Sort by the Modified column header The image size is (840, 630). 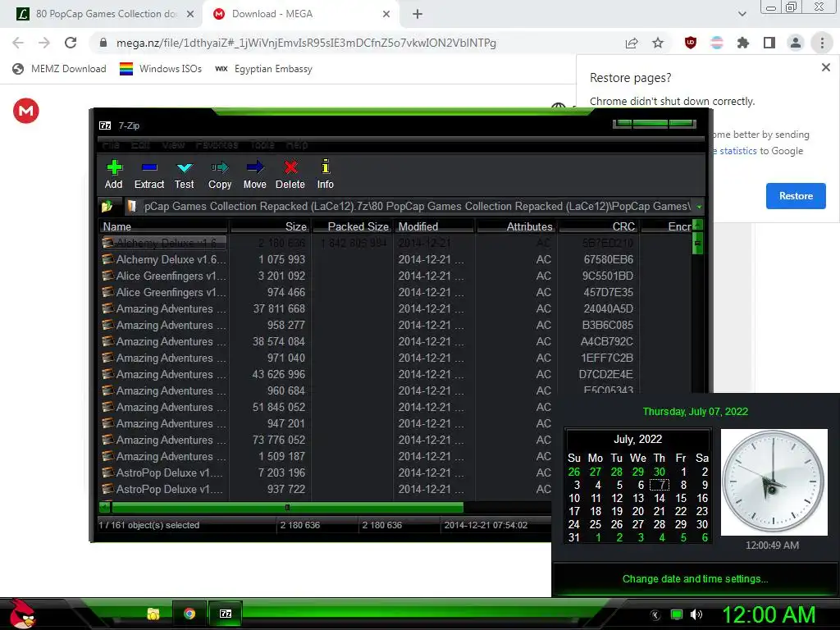click(x=435, y=226)
